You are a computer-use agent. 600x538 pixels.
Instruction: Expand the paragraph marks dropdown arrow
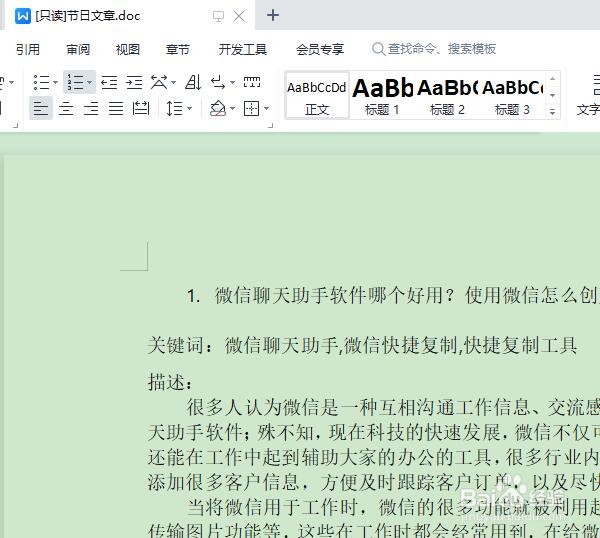click(232, 82)
